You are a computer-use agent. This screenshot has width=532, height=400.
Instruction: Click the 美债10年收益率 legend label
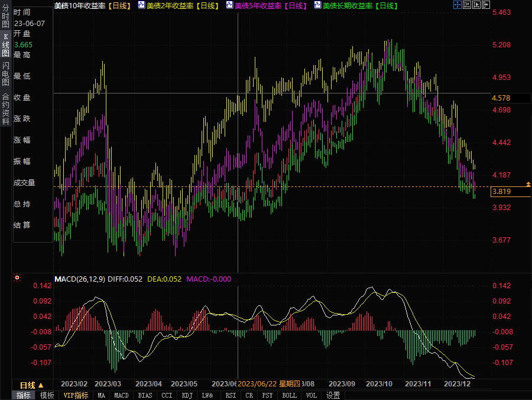click(x=93, y=5)
